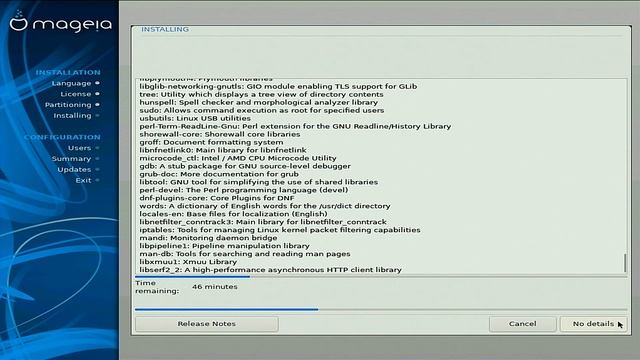Click the bullet next to Language
This screenshot has height=360, width=640.
point(97,83)
